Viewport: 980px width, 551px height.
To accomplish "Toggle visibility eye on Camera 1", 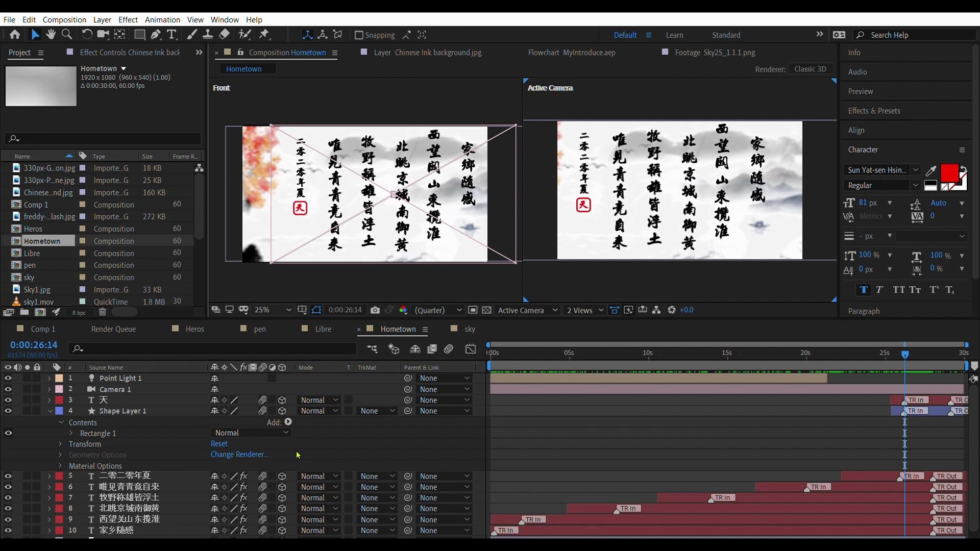I will (8, 389).
